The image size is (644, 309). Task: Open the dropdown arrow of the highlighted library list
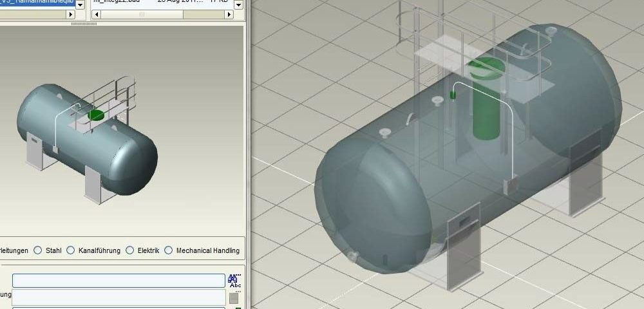click(80, 4)
